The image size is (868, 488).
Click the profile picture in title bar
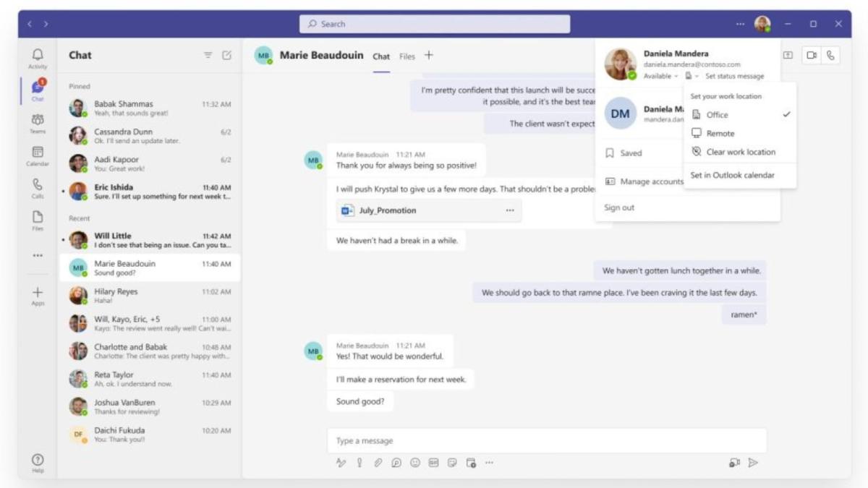pyautogui.click(x=762, y=24)
